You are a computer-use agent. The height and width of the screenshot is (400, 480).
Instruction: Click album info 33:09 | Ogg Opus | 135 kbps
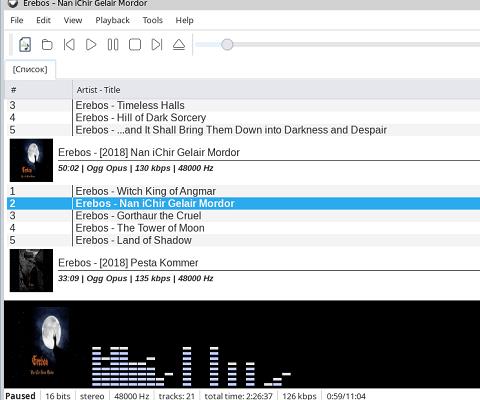tap(136, 278)
